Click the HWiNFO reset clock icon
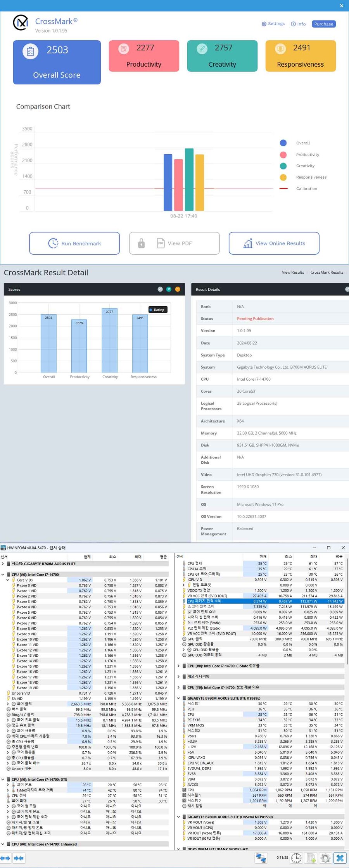This screenshot has height=868, width=349. pos(296,858)
